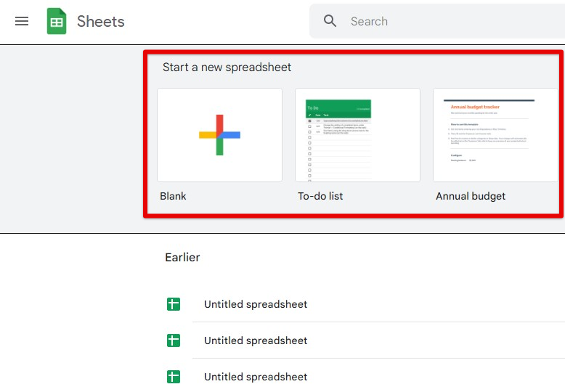This screenshot has height=392, width=565.
Task: Click the Annual budget label
Action: (x=471, y=196)
